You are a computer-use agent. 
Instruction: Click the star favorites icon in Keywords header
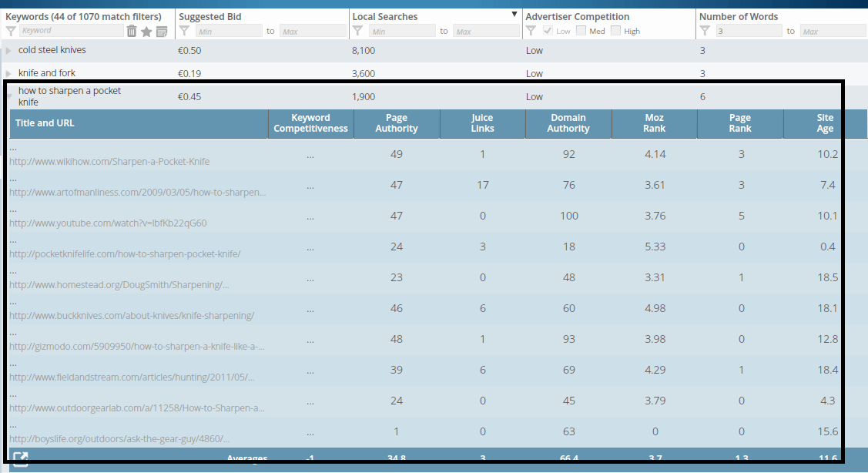point(146,31)
